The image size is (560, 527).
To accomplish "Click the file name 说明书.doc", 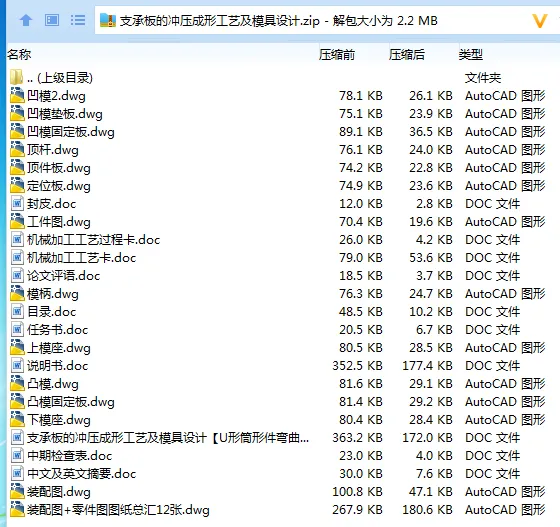I will 58,366.
